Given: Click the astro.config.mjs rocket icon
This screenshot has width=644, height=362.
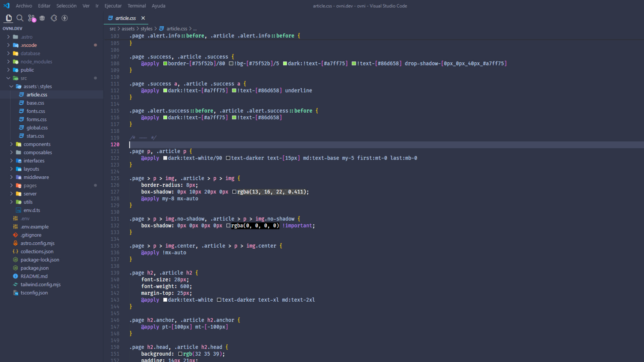Looking at the screenshot, I should point(15,243).
